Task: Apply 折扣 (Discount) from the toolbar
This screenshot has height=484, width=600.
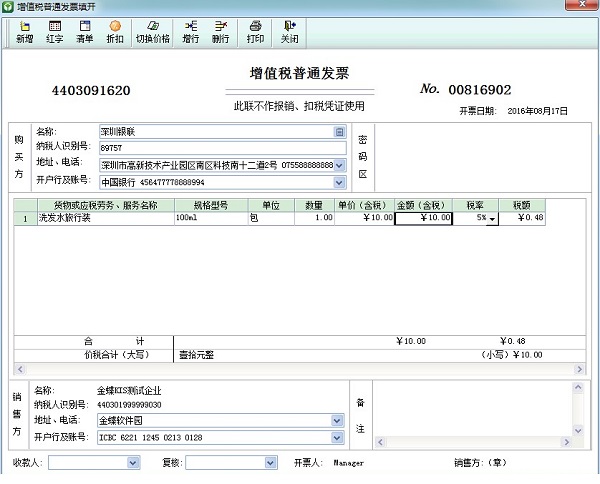Action: click(x=115, y=31)
